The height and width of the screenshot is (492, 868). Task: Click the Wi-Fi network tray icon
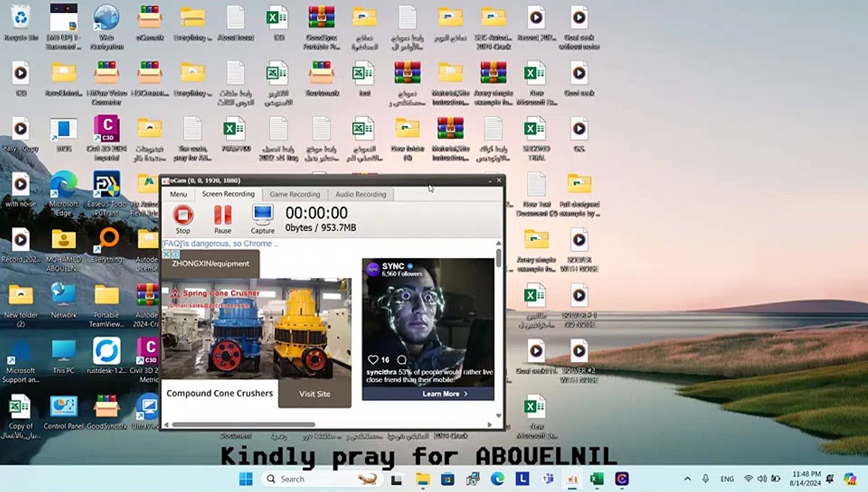(748, 479)
